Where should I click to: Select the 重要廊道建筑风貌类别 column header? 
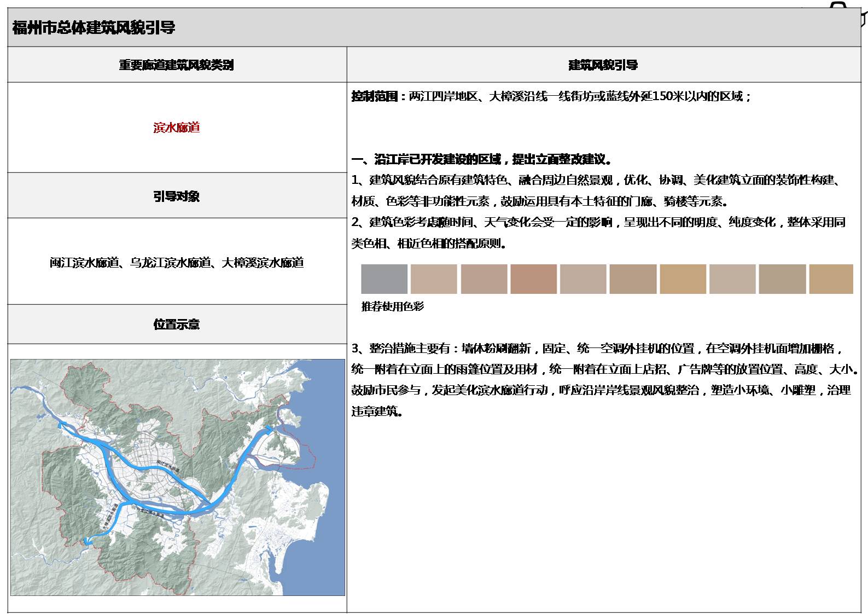coord(176,65)
